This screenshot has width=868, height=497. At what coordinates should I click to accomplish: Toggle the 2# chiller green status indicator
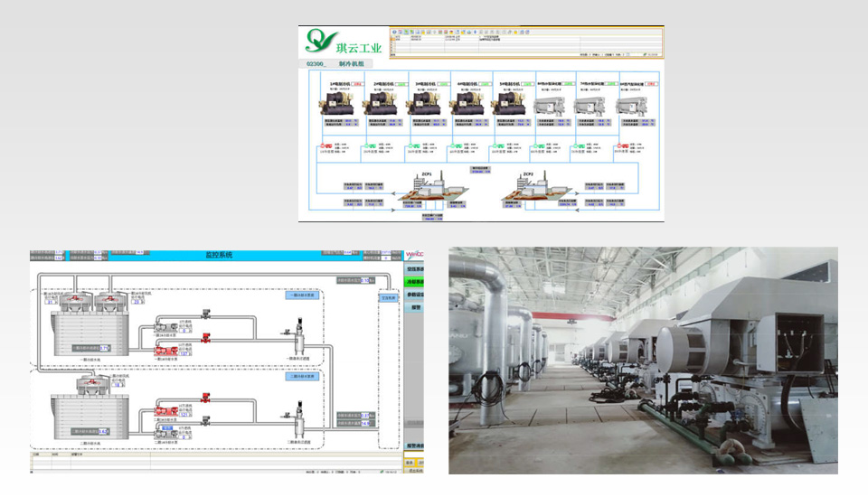point(400,84)
